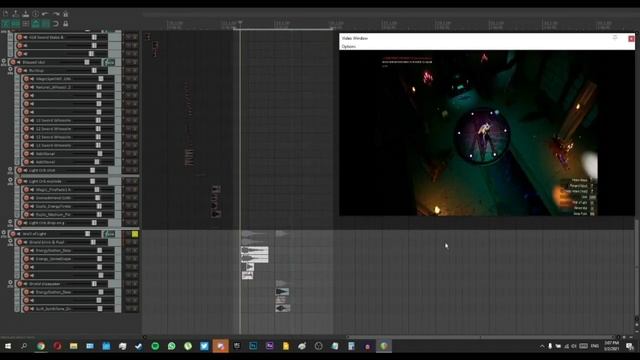Toggle solo on the Light Orb Shot track
The width and height of the screenshot is (640, 360).
135,170
